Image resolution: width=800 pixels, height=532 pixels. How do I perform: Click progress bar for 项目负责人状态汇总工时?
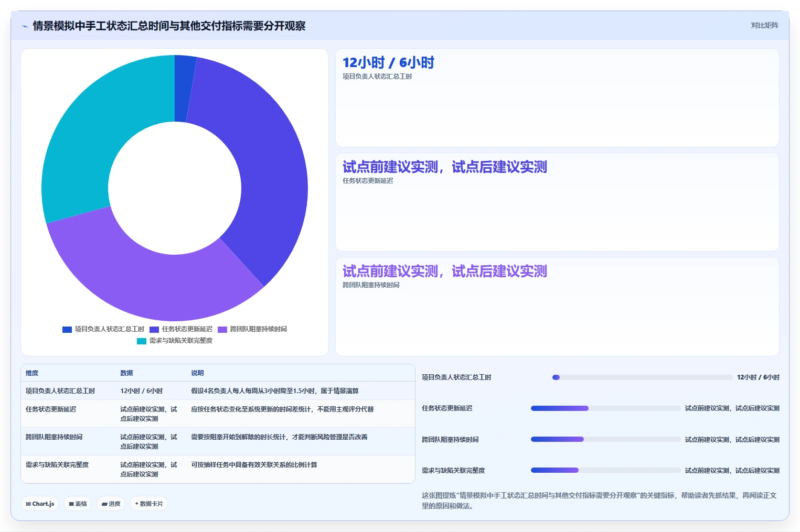coord(642,377)
